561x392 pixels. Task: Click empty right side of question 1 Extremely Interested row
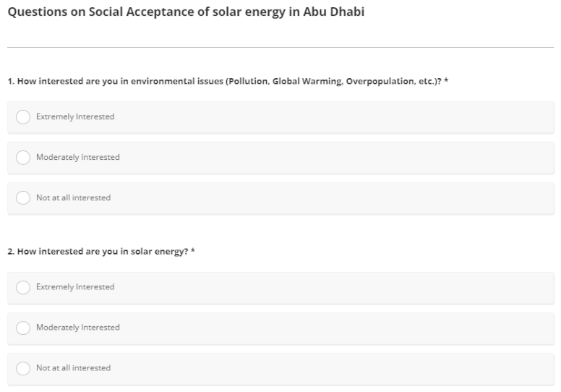point(398,117)
